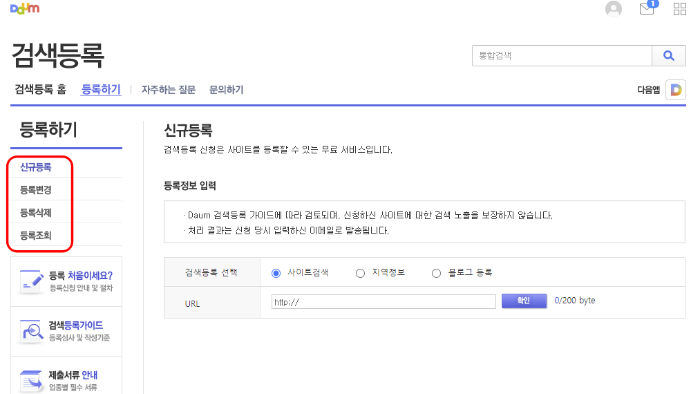
Task: Click the magnifier icon for 검색등록가이드
Action: tap(32, 331)
